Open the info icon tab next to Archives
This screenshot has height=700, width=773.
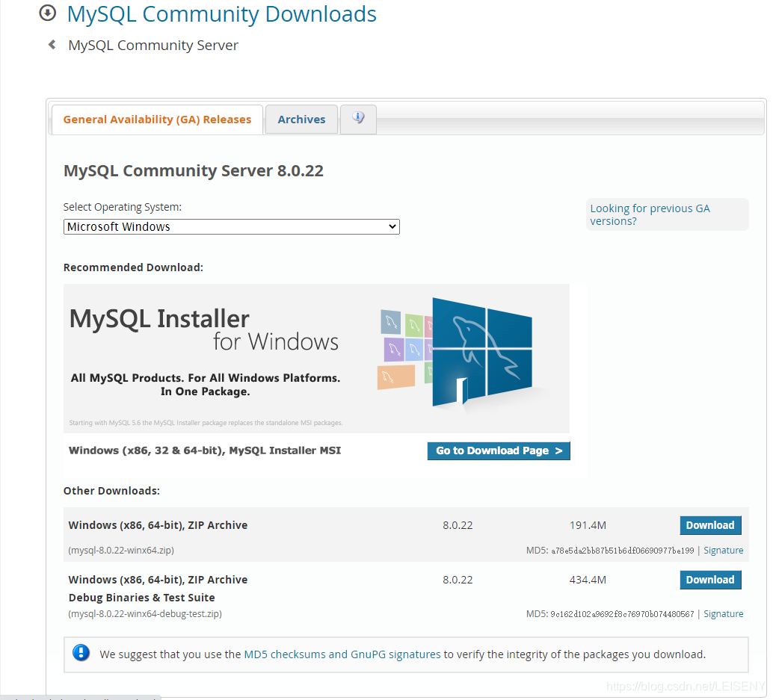tap(357, 119)
